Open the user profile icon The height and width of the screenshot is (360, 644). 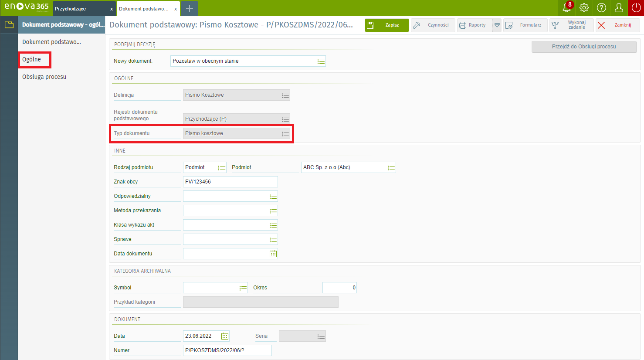(619, 8)
